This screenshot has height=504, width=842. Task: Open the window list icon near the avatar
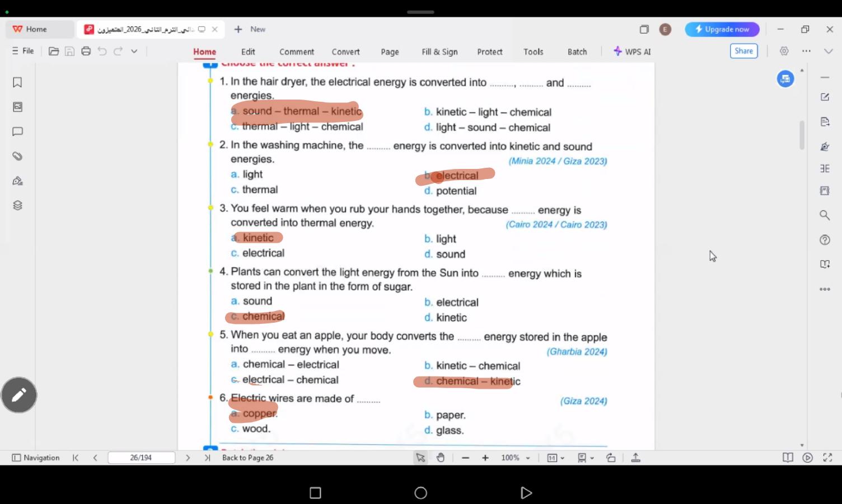[644, 29]
